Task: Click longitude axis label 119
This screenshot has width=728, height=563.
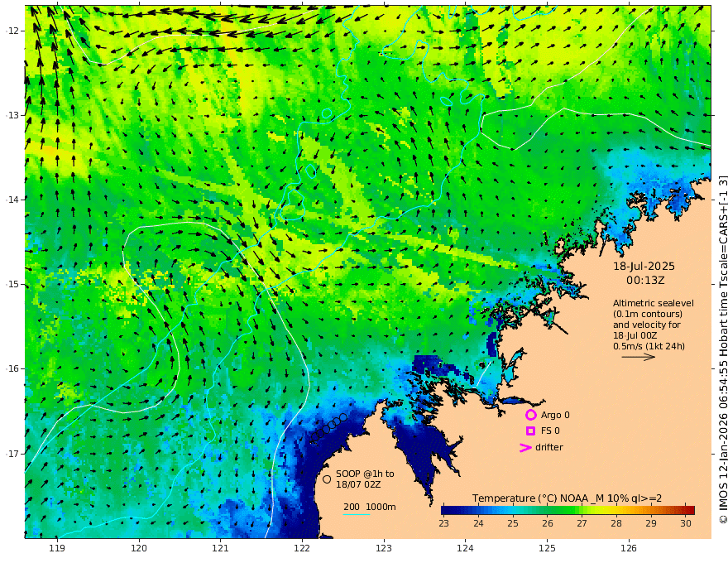Action: coord(57,549)
